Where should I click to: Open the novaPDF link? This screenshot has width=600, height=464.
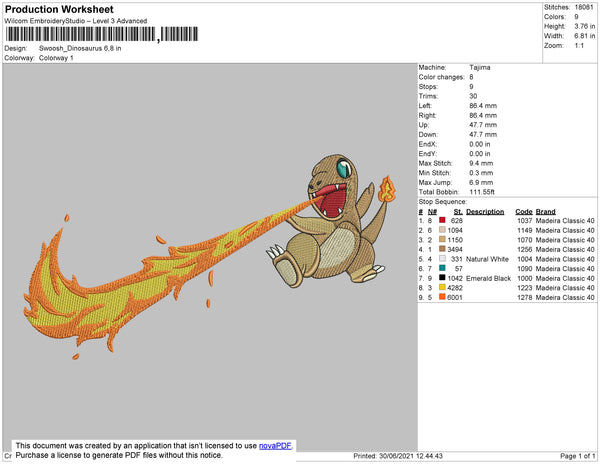pyautogui.click(x=275, y=446)
